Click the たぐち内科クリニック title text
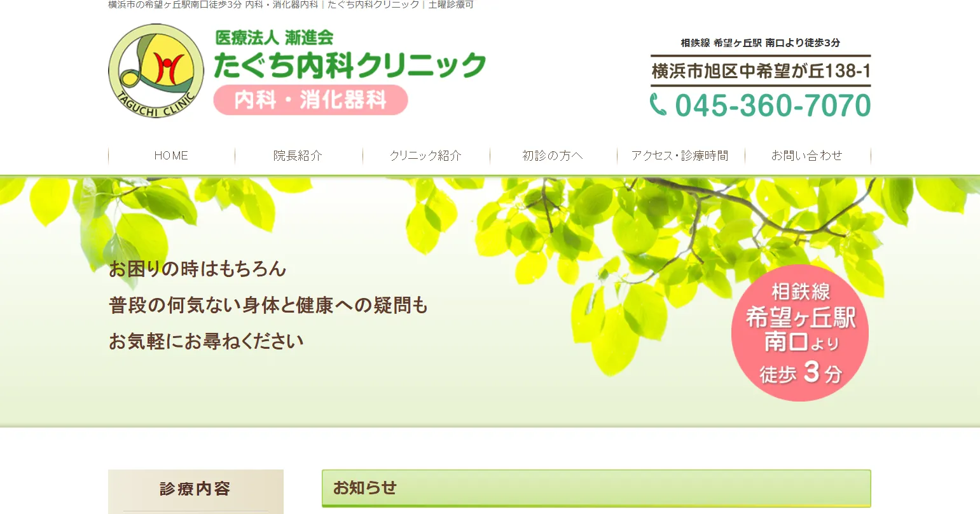Screen dimensions: 980x514 pos(350,65)
